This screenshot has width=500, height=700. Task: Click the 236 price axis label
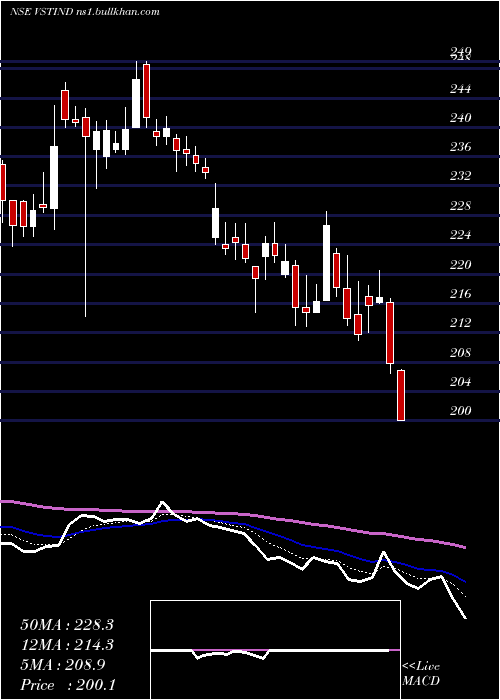(x=461, y=147)
